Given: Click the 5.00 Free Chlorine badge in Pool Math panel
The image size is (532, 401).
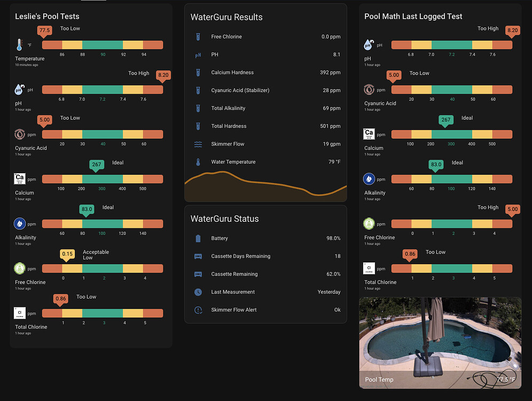Looking at the screenshot, I should pyautogui.click(x=512, y=209).
